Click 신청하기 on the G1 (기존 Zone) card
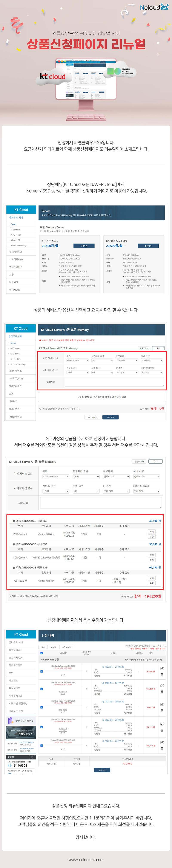This screenshot has width=172, height=868. coord(84,246)
